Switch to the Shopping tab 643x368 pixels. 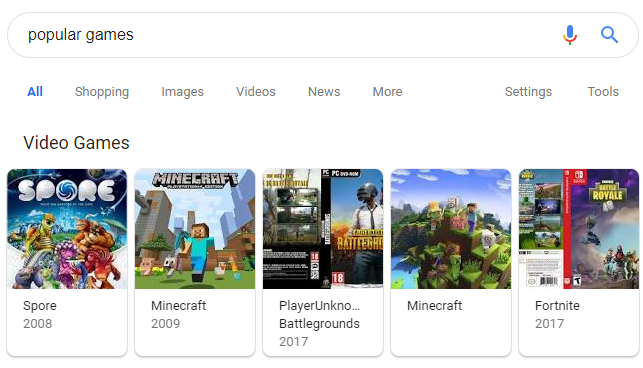coord(102,92)
